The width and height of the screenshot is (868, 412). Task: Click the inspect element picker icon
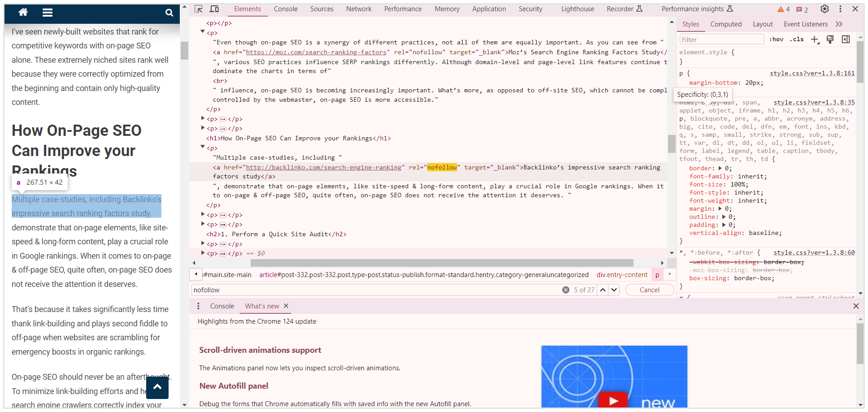(x=199, y=9)
